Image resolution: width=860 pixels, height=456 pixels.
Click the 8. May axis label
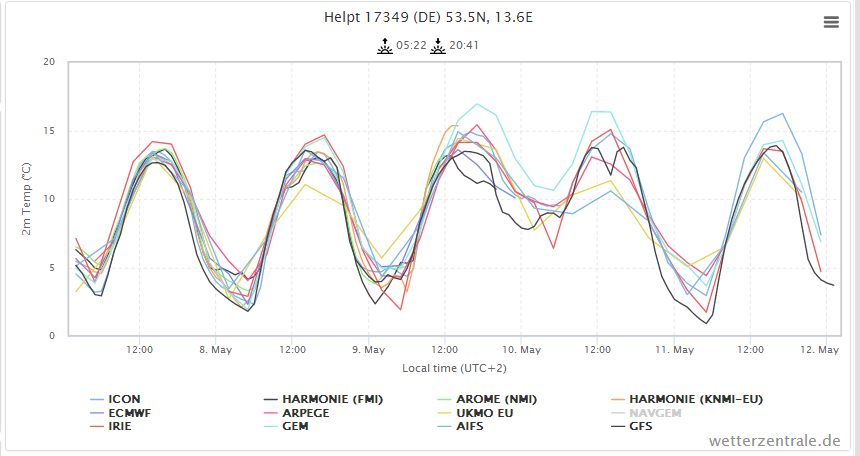(x=216, y=350)
